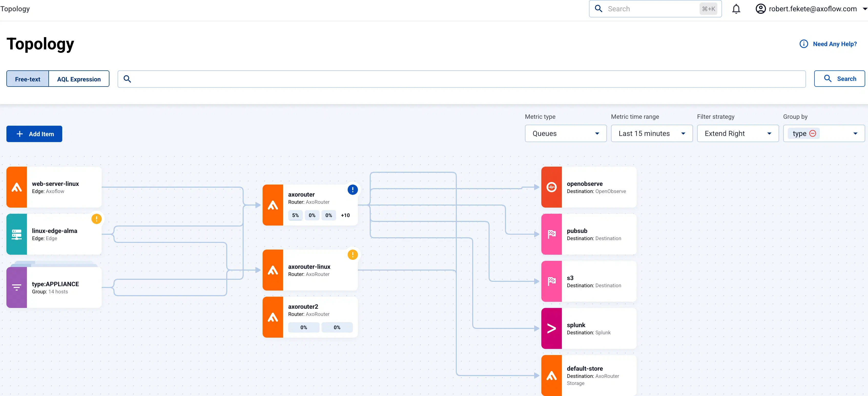
Task: Click the s3 destination flag icon
Action: [551, 281]
